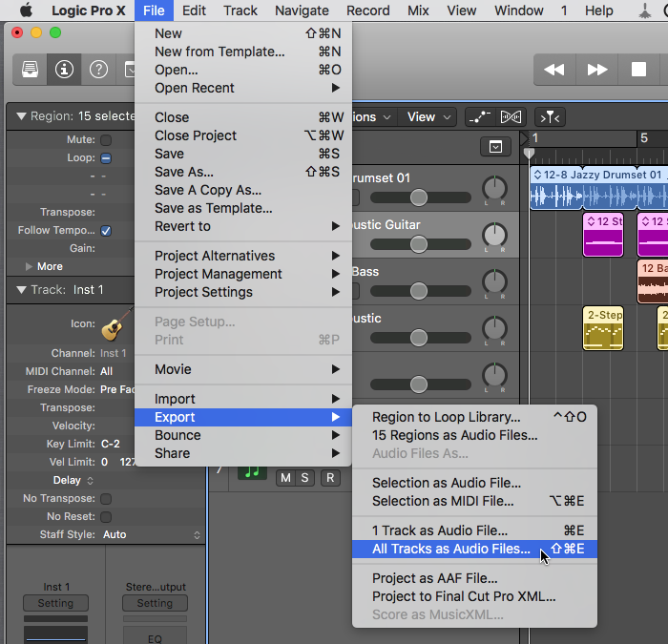
Task: Click the Drumset 01 pan knob
Action: [x=494, y=189]
